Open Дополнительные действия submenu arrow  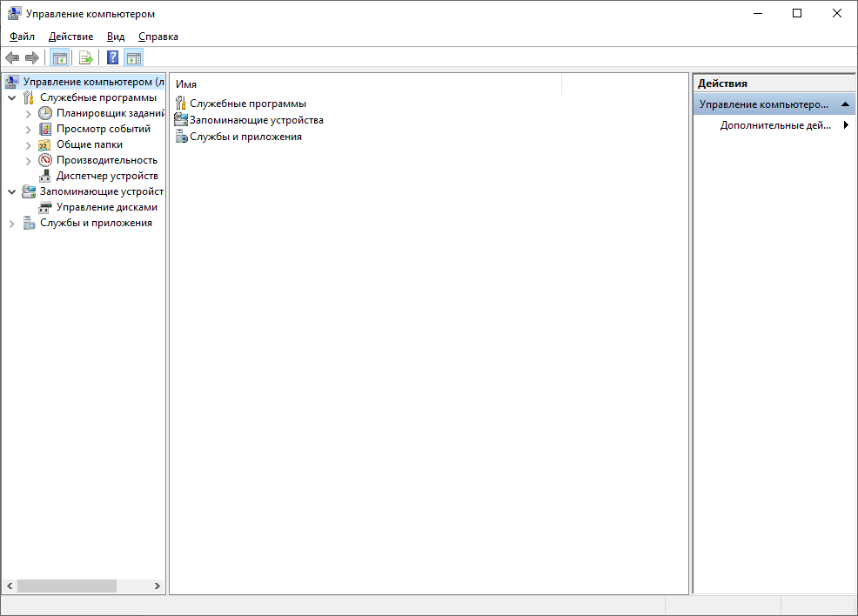click(846, 124)
